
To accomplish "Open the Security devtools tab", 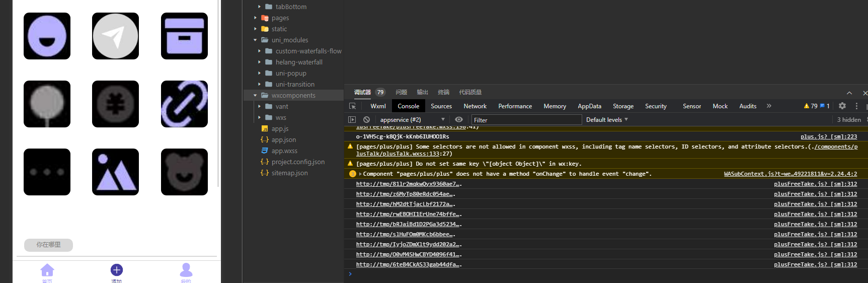I will 656,106.
